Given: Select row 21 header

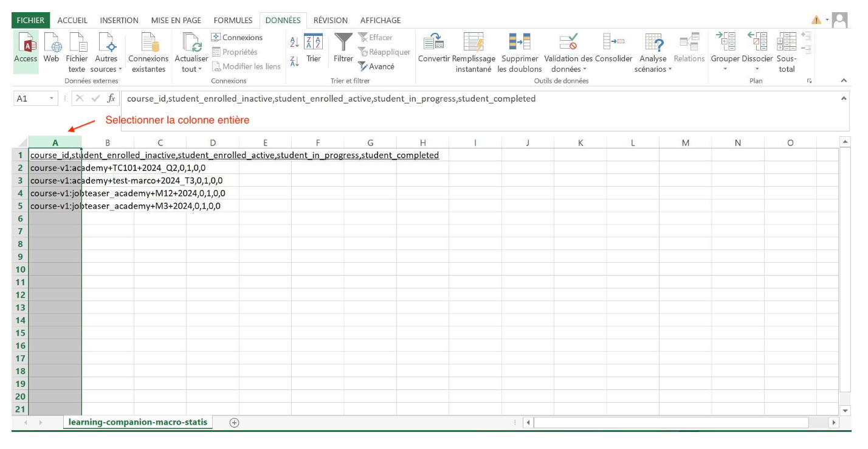Looking at the screenshot, I should [20, 409].
